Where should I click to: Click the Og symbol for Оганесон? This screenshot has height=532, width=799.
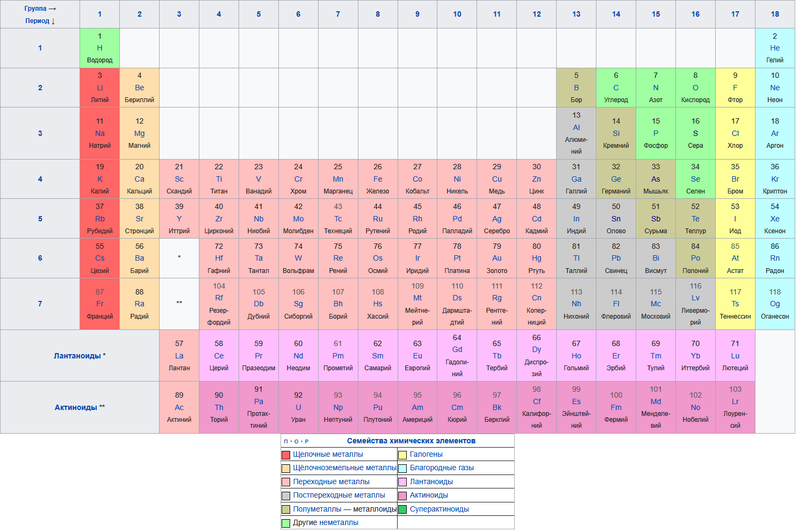pos(774,304)
